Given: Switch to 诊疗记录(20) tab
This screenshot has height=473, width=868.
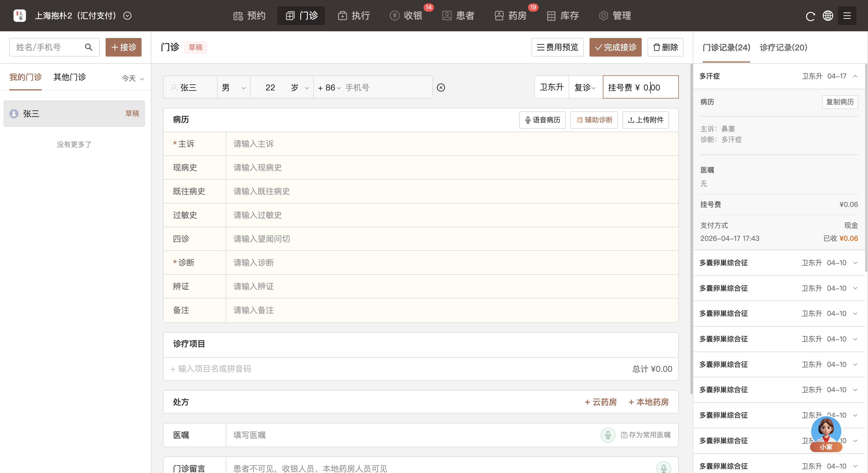Looking at the screenshot, I should click(x=783, y=48).
